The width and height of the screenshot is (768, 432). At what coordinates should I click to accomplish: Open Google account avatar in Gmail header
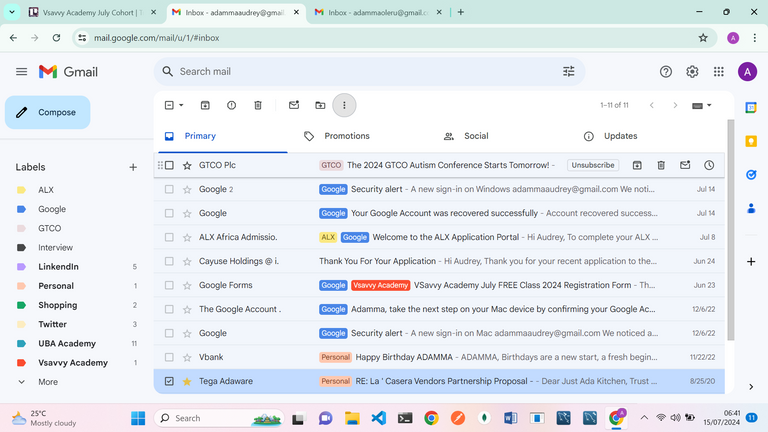(x=747, y=72)
